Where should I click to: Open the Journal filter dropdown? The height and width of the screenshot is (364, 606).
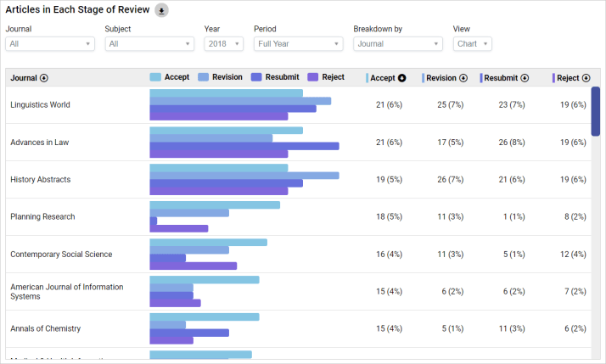coord(50,44)
